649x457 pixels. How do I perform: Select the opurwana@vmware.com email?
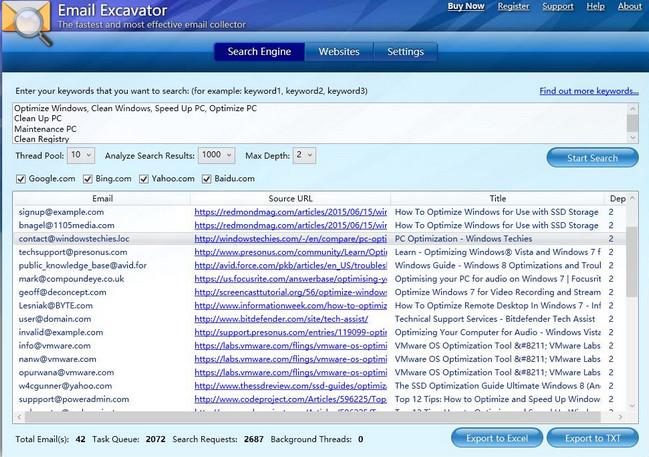click(x=66, y=373)
